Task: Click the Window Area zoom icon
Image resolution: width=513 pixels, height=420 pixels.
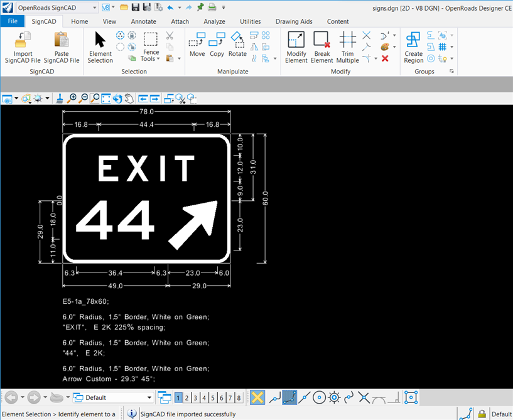Action: point(95,98)
